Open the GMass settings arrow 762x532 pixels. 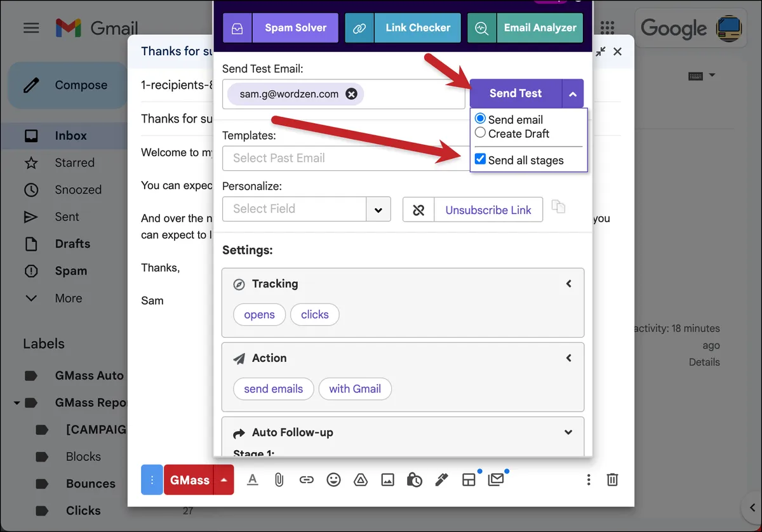tap(224, 480)
